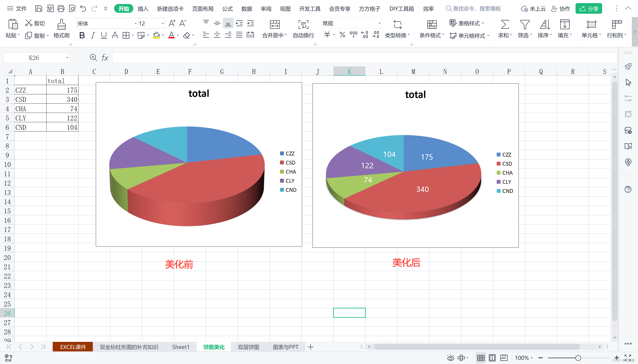Image resolution: width=638 pixels, height=364 pixels.
Task: Click the percent style icon
Action: tap(342, 35)
